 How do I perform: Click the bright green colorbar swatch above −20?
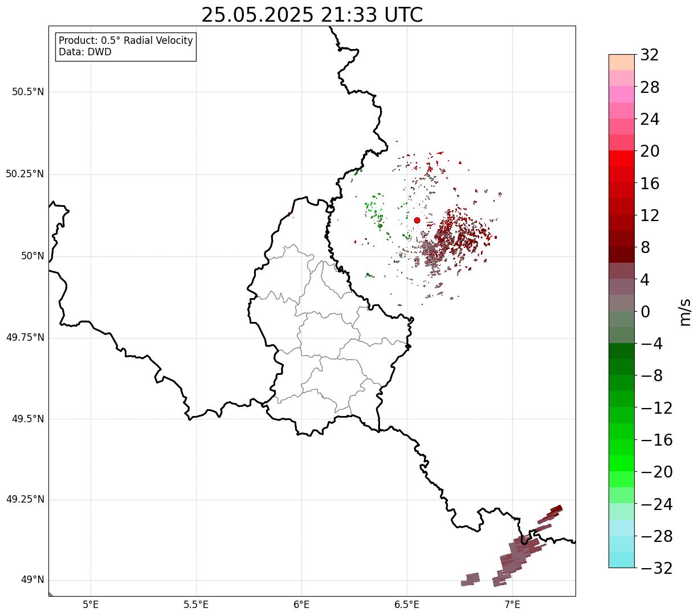622,463
